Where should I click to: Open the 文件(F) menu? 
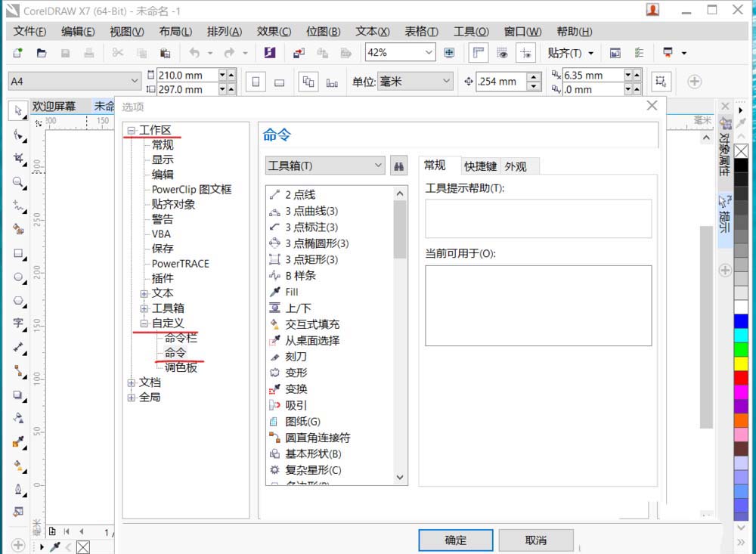coord(29,31)
